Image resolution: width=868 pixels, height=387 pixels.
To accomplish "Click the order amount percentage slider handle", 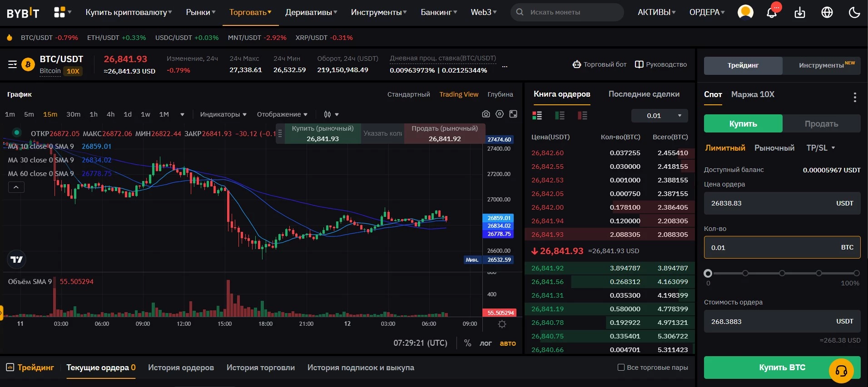I will pos(708,273).
